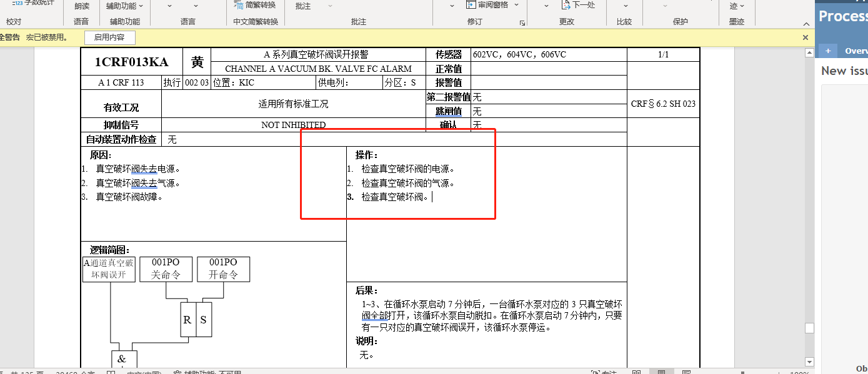Screen dimensions: 868x374
Task: Click scrollbar down arrow of document
Action: 809,362
